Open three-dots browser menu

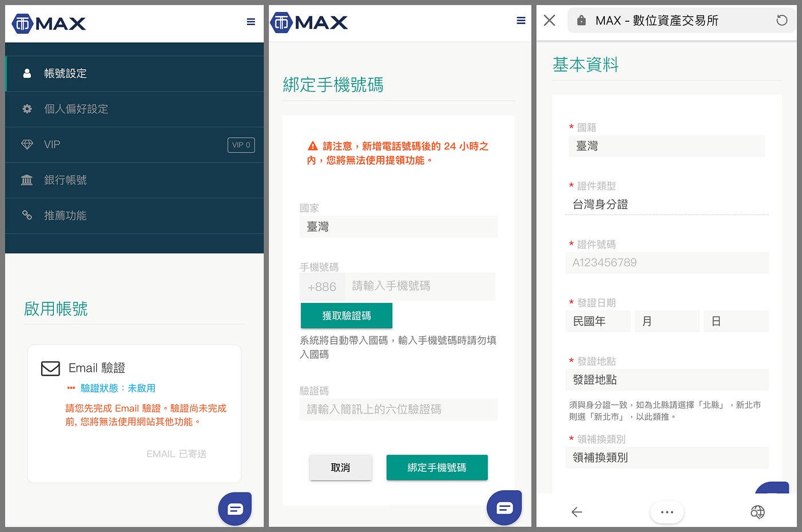(667, 512)
